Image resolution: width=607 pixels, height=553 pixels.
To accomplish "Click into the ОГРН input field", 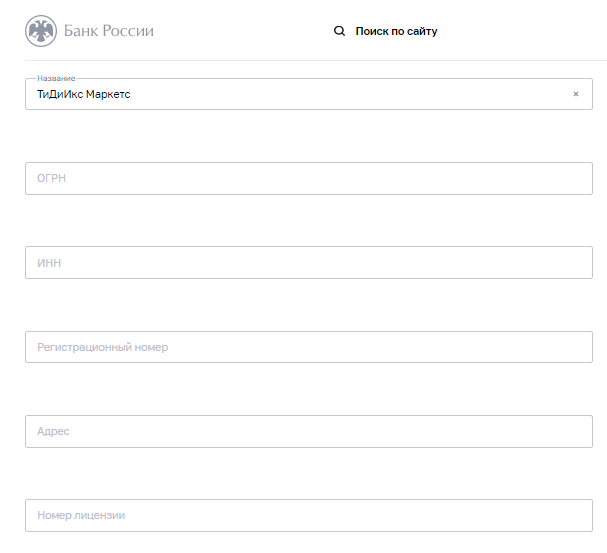I will (309, 178).
